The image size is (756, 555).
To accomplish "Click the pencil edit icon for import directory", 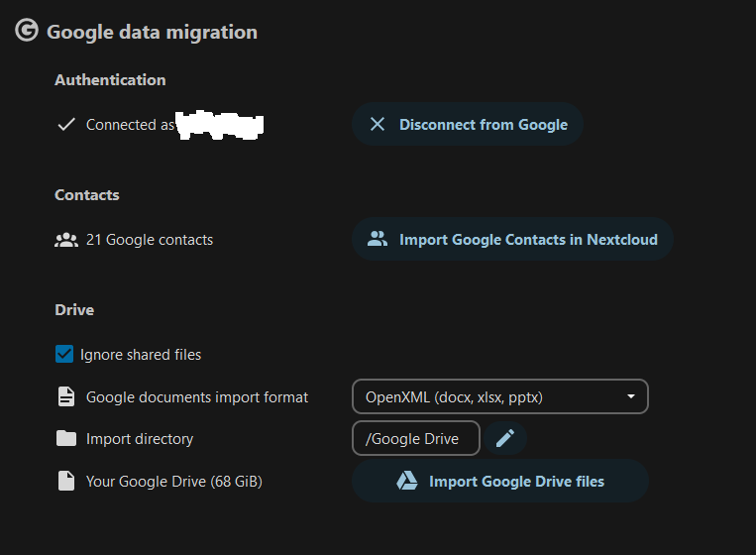I will pos(505,438).
